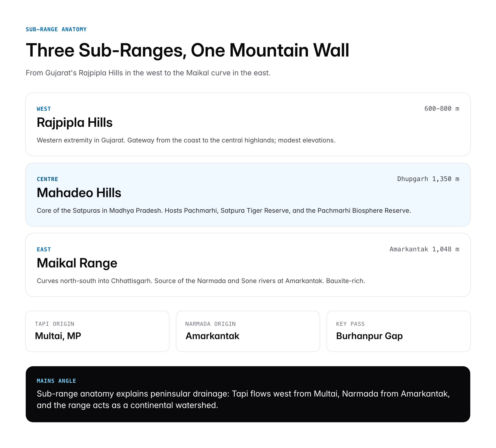This screenshot has height=448, width=496.
Task: Select the peninsular drainage text in dark panel
Action: 243,400
